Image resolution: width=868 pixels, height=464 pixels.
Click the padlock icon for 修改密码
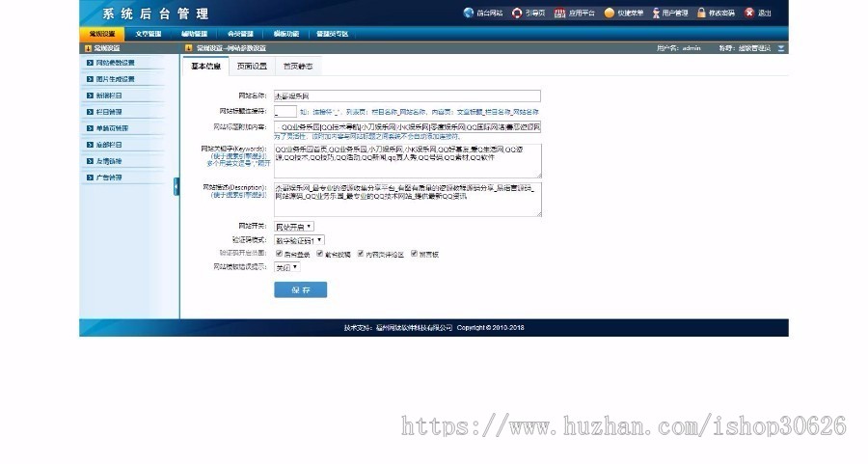coord(701,13)
